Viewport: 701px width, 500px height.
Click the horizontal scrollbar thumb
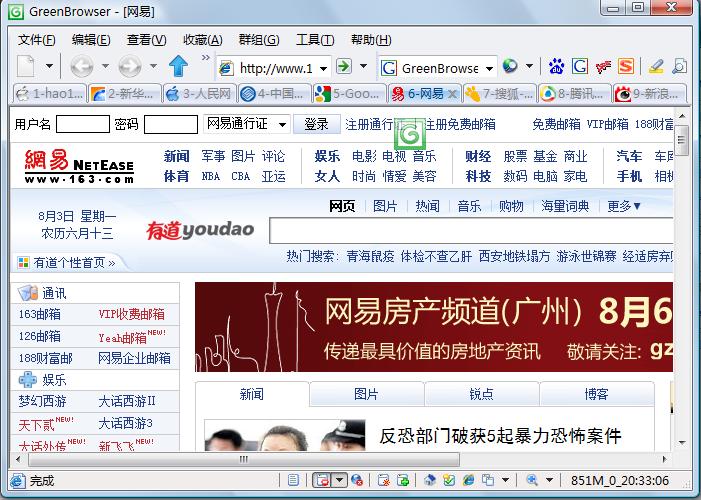coord(244,459)
